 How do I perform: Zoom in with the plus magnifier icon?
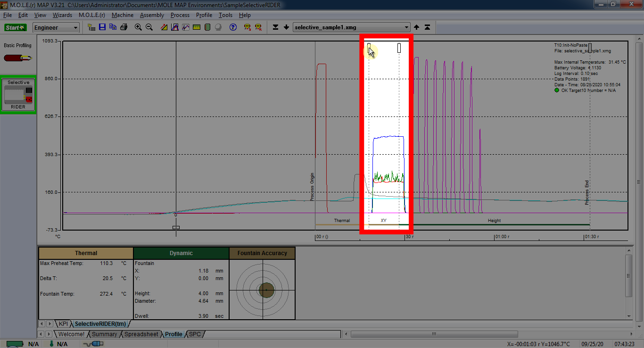[138, 27]
